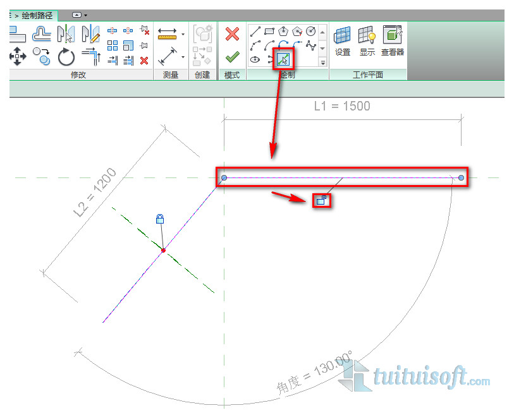Image resolution: width=514 pixels, height=420 pixels.
Task: Click the 测量 panel title
Action: click(x=171, y=75)
